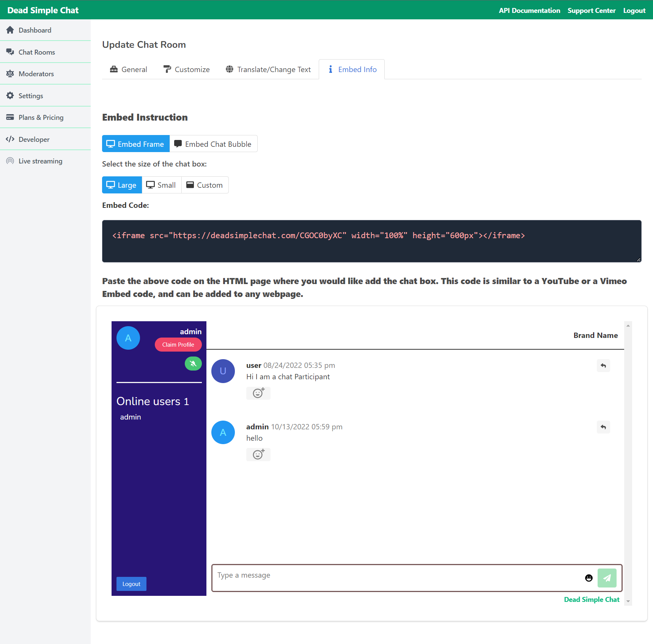Screen dimensions: 653x644
Task: Click the General tab briefcase icon
Action: 114,69
